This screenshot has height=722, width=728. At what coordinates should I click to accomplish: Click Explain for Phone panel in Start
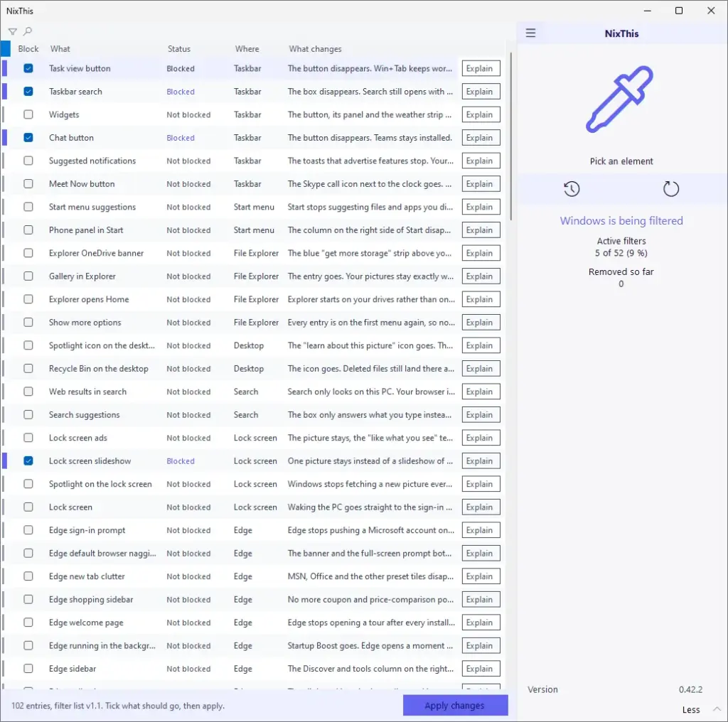[x=481, y=230]
